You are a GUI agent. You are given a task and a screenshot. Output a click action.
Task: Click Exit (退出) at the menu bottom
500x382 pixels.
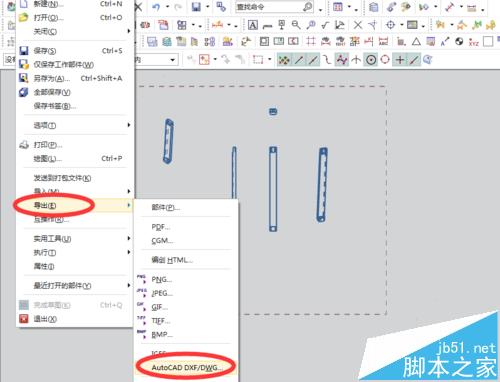75,319
